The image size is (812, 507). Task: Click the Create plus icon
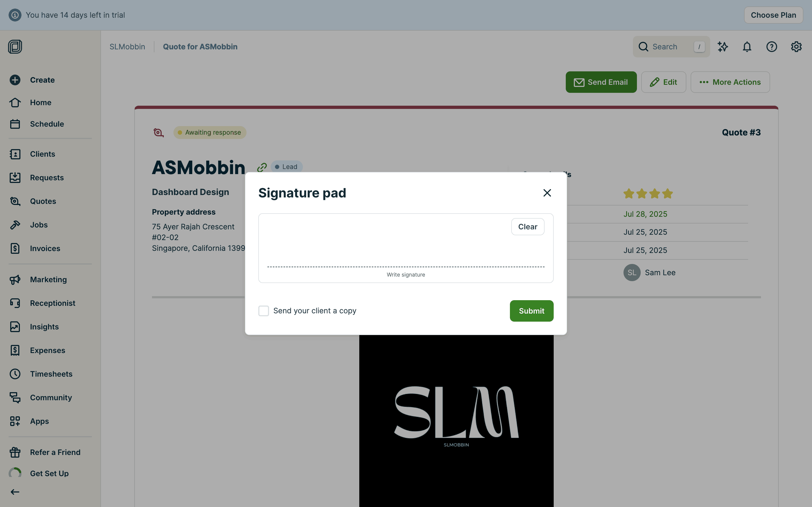pyautogui.click(x=15, y=80)
